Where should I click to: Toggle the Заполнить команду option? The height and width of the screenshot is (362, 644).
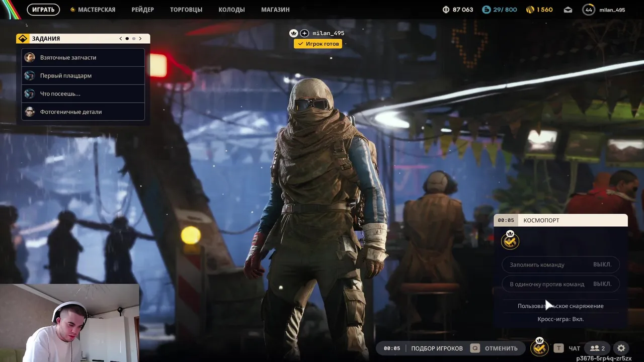pyautogui.click(x=560, y=264)
